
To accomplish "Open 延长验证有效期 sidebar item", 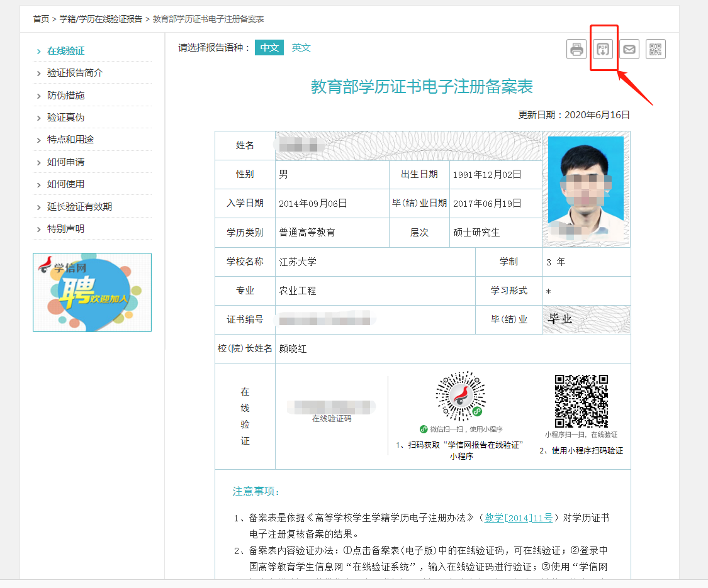I will pyautogui.click(x=79, y=207).
